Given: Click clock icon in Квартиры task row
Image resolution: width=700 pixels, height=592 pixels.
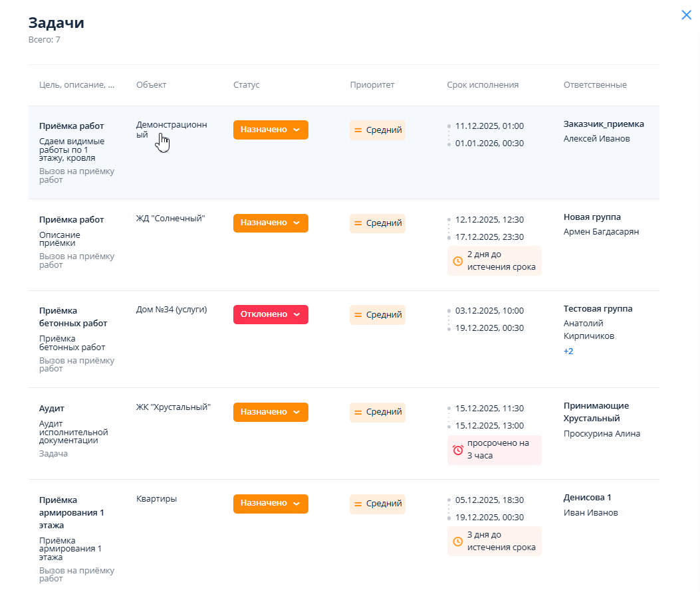Looking at the screenshot, I should (457, 542).
